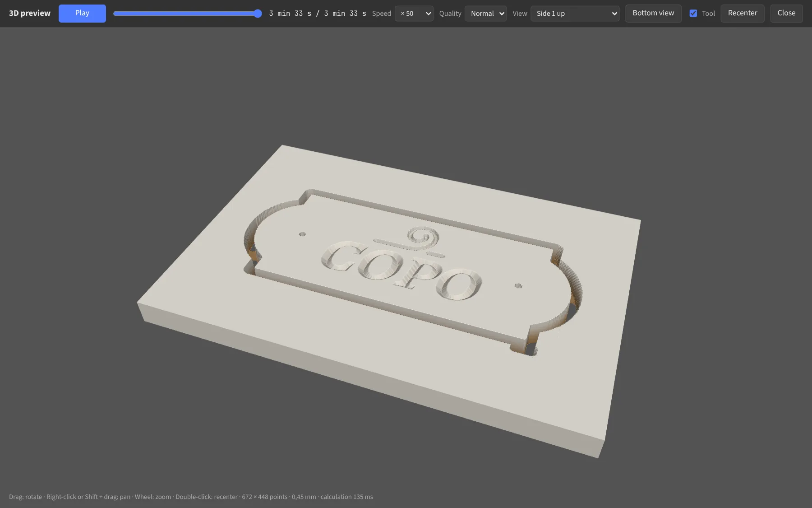Image resolution: width=812 pixels, height=508 pixels.
Task: Open the Quality dropdown set to Normal
Action: click(486, 14)
